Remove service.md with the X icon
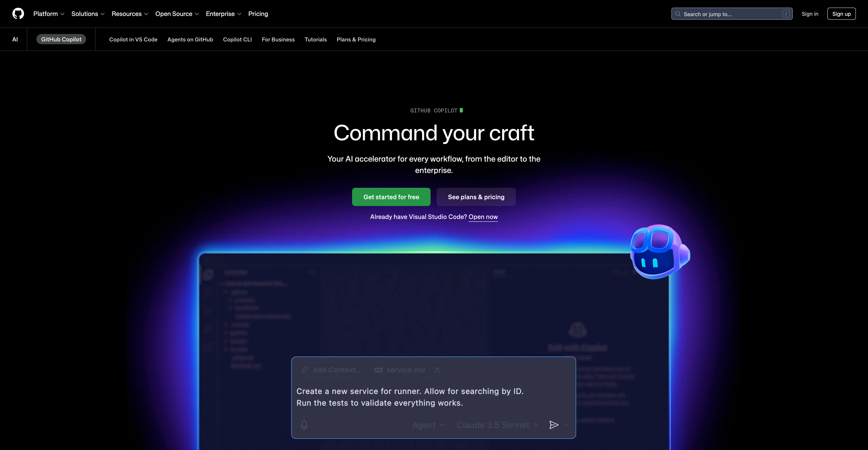Screen dimensions: 868x450 pos(437,370)
